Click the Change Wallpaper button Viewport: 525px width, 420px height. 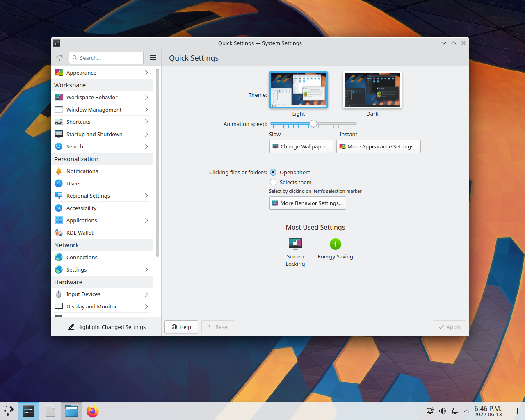(301, 146)
